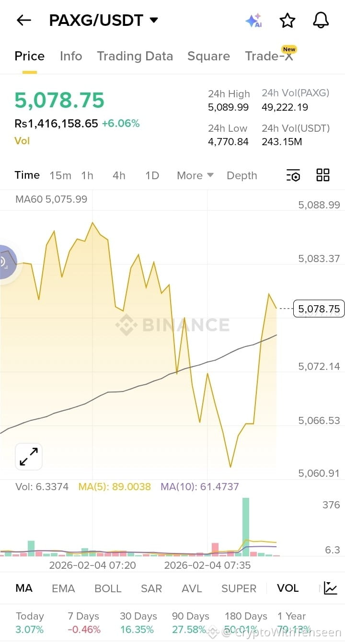Image resolution: width=345 pixels, height=644 pixels.
Task: Show the Depth chart view
Action: click(x=241, y=175)
